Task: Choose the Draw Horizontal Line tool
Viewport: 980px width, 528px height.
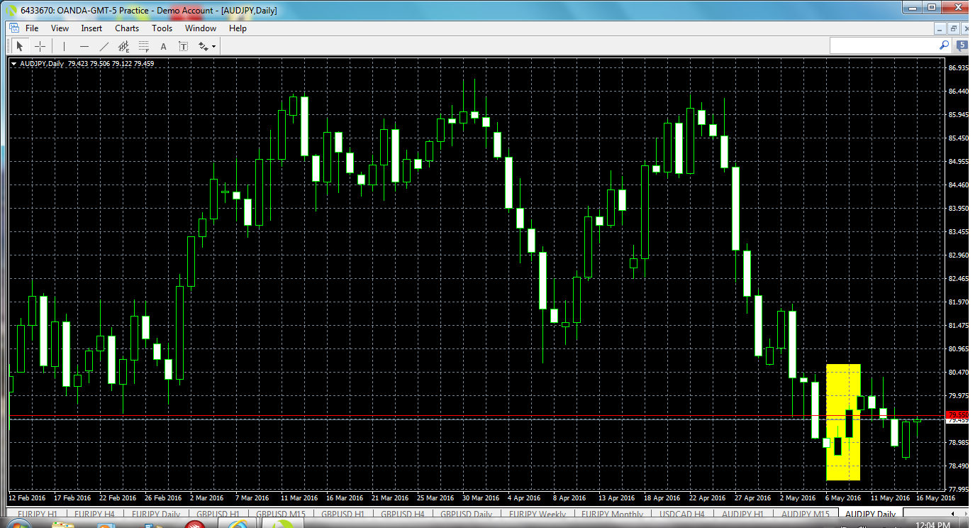Action: click(84, 46)
